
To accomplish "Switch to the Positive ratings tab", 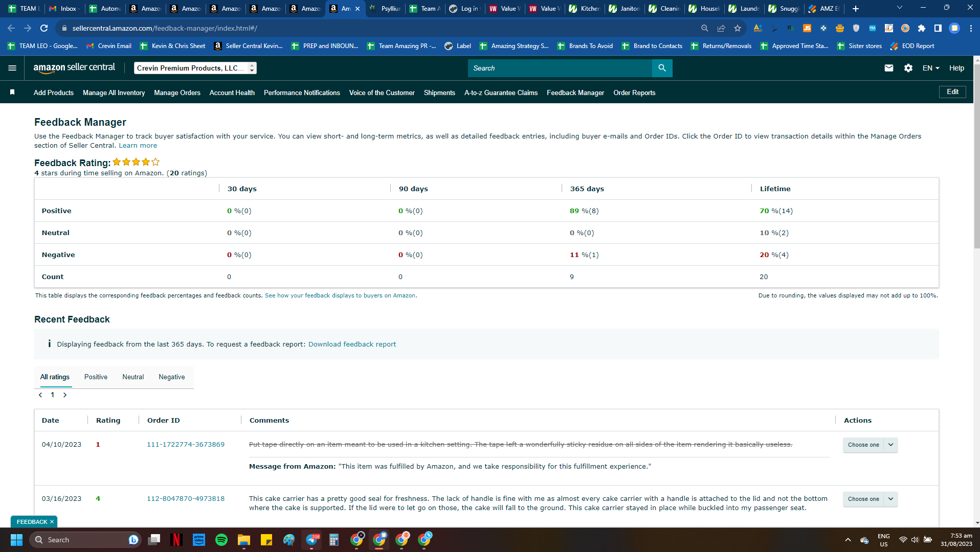I will point(96,377).
